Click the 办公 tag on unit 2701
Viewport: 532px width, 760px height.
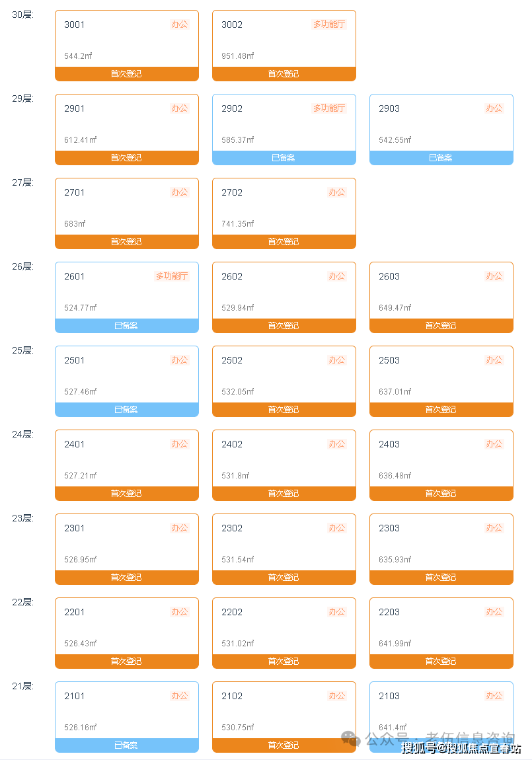180,192
